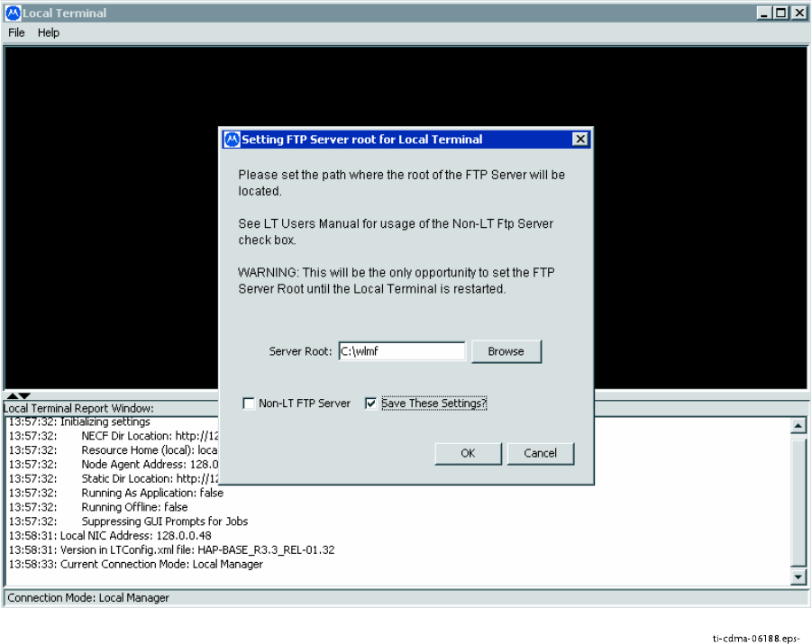The width and height of the screenshot is (812, 644).
Task: Select the 'NECF Dir Location' log line
Action: tap(114, 436)
